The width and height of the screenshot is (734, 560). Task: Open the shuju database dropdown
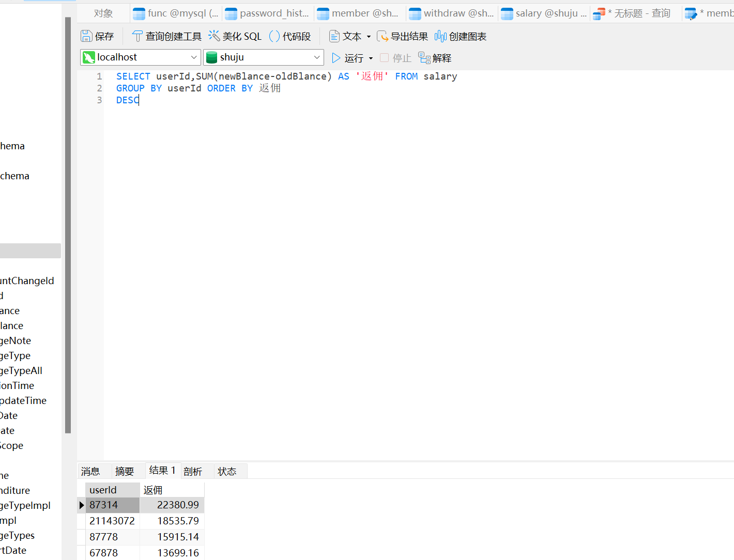tap(316, 57)
